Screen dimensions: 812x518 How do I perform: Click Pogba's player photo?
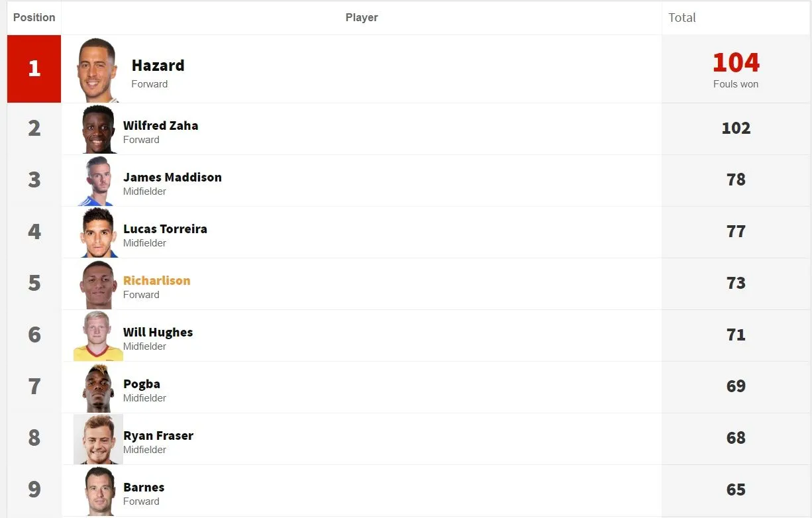point(99,388)
